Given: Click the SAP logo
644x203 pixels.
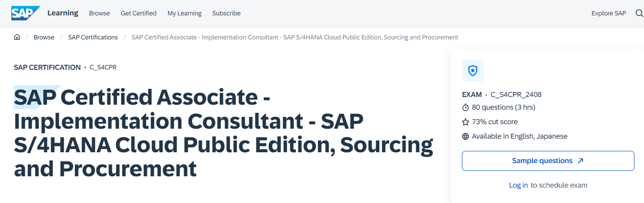Looking at the screenshot, I should click(25, 13).
